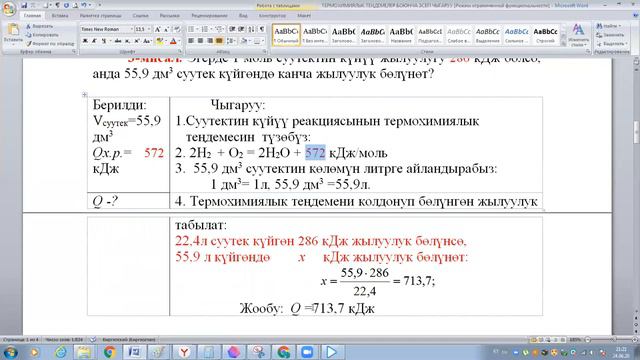The width and height of the screenshot is (640, 360).
Task: Align text left
Action: 191,41
